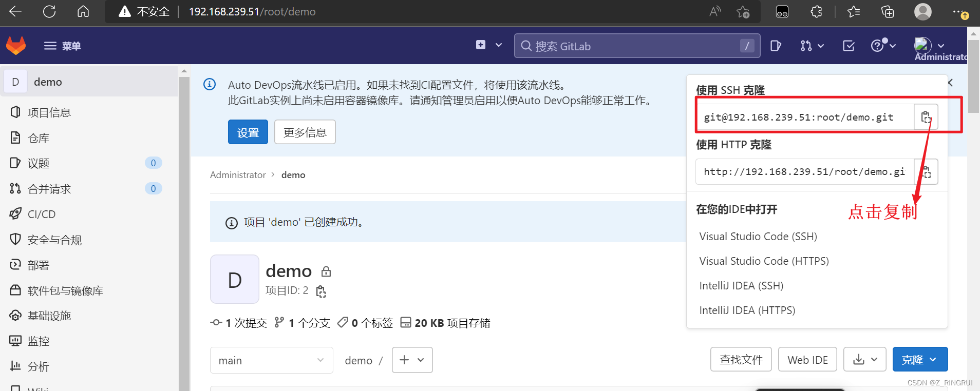View 20 KB 项目存储 link
Screen dimensions: 980x391
click(445, 323)
